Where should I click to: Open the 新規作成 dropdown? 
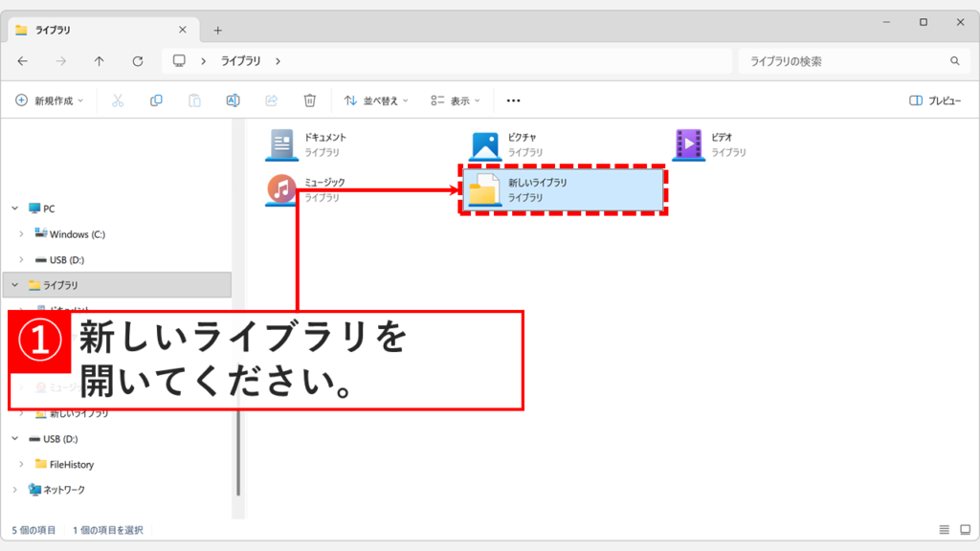[50, 100]
